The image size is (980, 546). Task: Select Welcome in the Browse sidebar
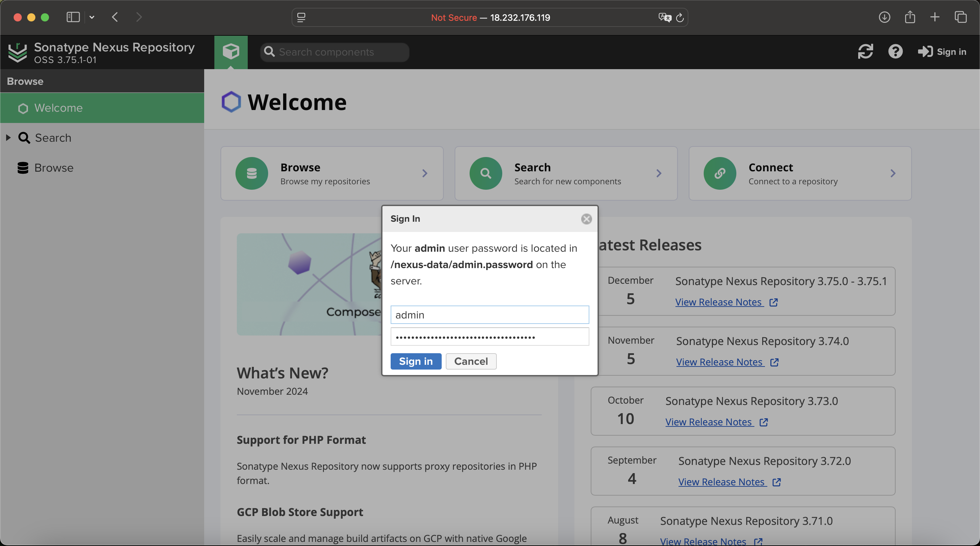pos(59,108)
